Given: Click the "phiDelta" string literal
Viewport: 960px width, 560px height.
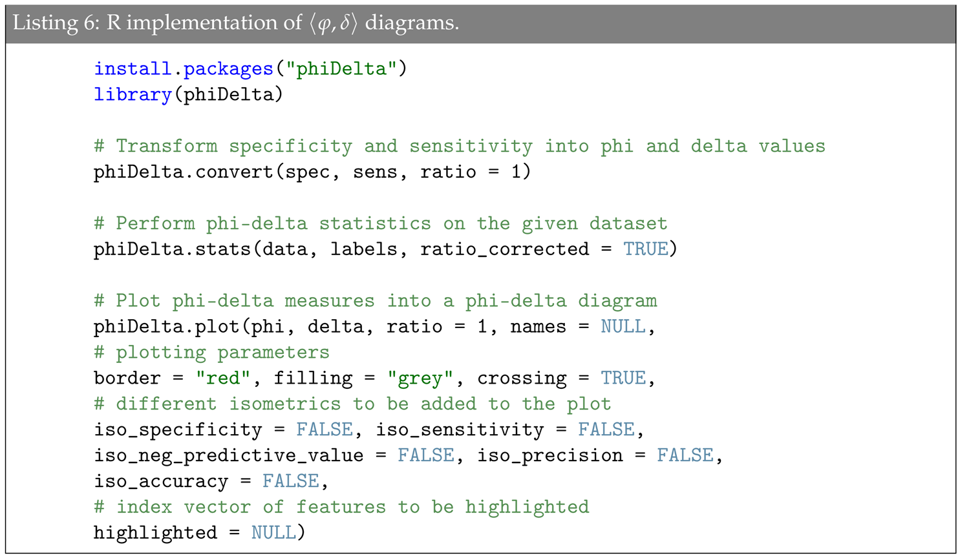Looking at the screenshot, I should pyautogui.click(x=341, y=68).
